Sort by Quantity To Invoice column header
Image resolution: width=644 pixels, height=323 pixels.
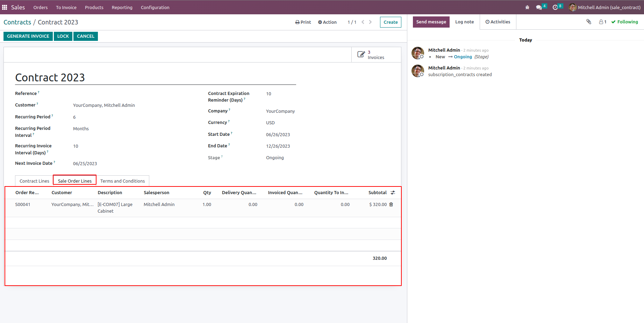pyautogui.click(x=331, y=193)
